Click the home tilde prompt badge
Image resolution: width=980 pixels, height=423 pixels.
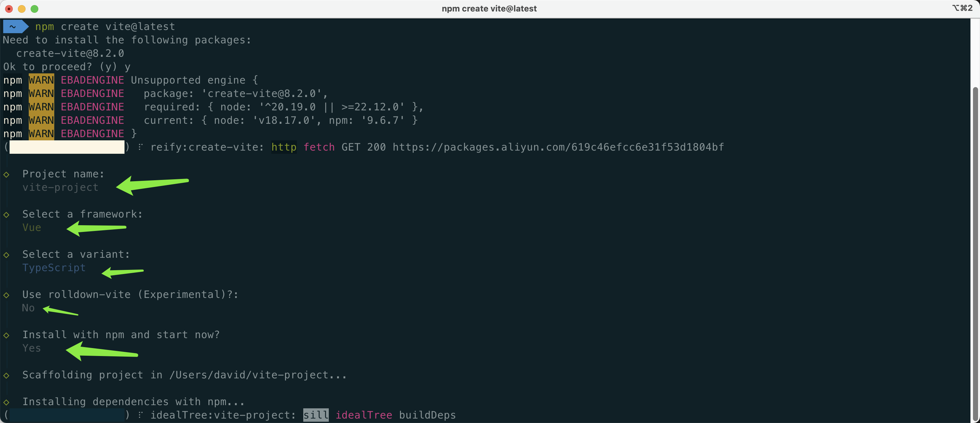point(14,26)
